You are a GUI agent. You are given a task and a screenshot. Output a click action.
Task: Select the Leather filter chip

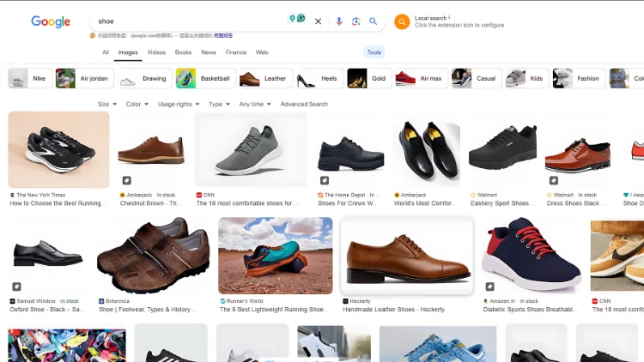point(265,78)
